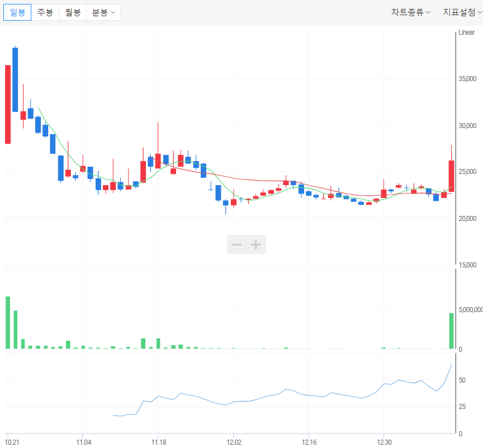The image size is (483, 448).
Task: Zoom out the chart with minus button
Action: coord(236,244)
